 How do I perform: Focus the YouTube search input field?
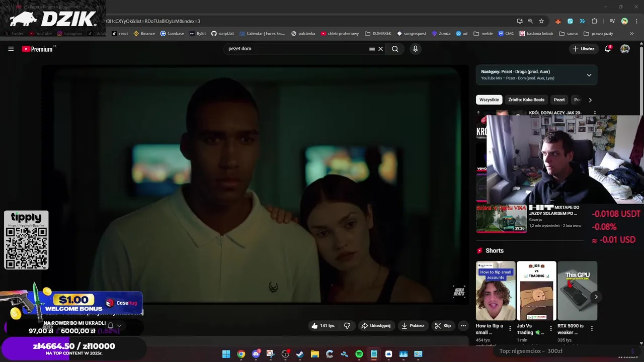coord(297,49)
